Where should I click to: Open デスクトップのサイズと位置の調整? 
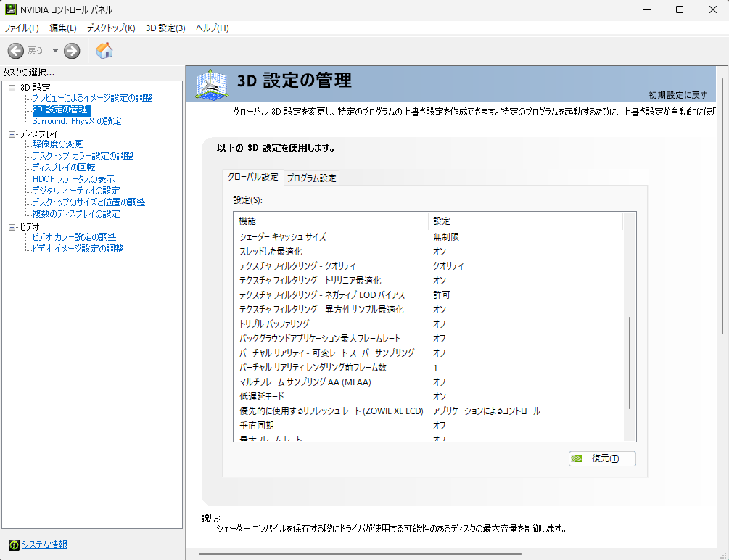(88, 202)
